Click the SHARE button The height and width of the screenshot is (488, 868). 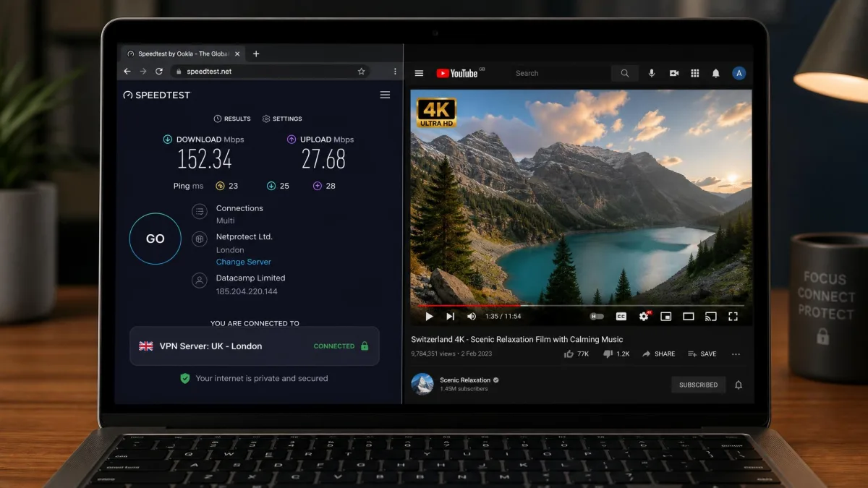[658, 354]
